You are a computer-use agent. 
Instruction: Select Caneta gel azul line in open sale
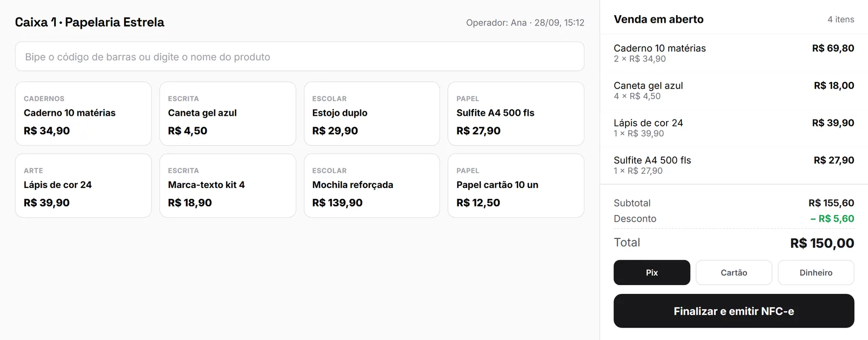coord(734,91)
